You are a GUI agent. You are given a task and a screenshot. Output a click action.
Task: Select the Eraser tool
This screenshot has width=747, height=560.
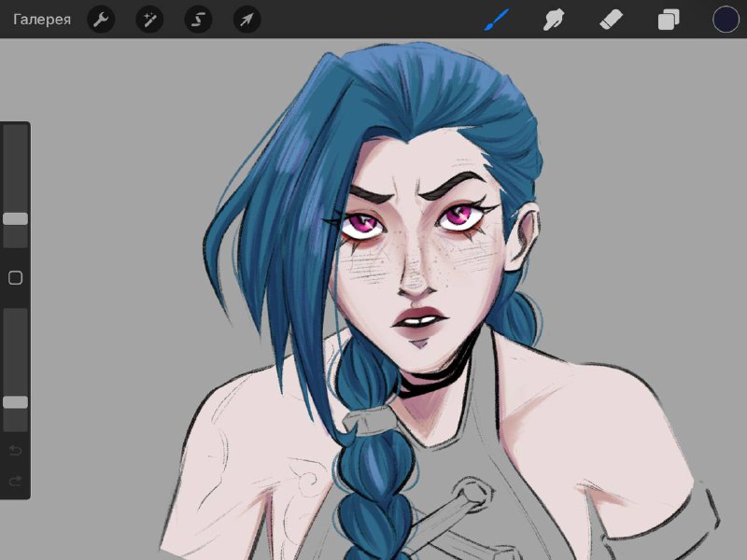(611, 20)
